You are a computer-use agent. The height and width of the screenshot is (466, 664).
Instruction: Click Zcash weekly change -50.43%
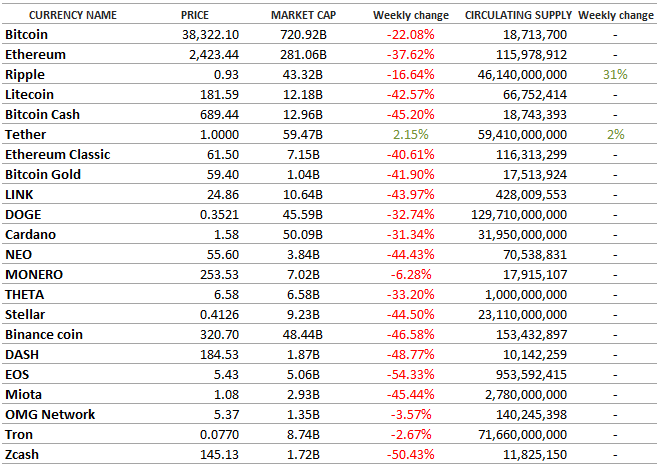point(410,455)
